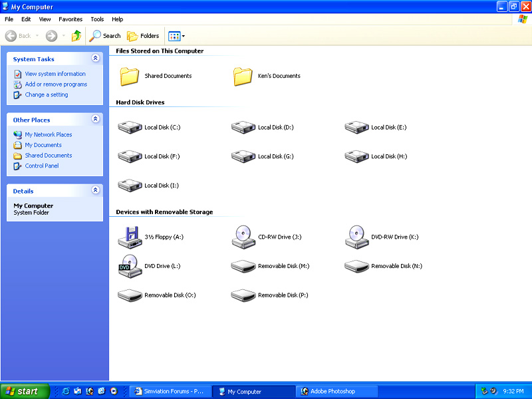Click the Removable Disk (P:) icon
This screenshot has height=399, width=532.
tap(243, 295)
